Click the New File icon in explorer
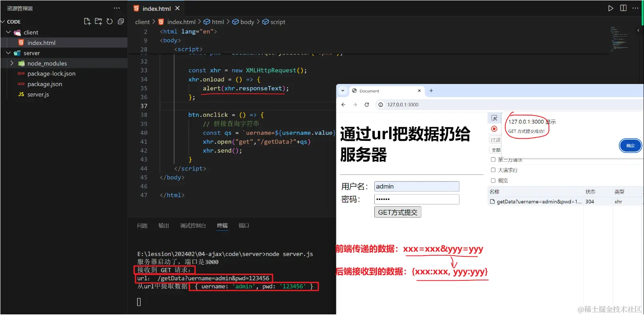Viewport: 644px width, 316px height. click(x=87, y=22)
